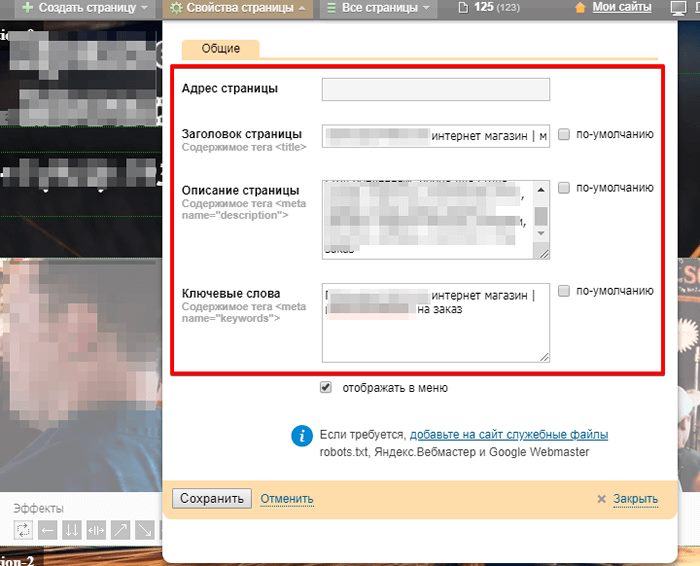Click into the Заголовок страницы field
Viewport: 700px width, 566px height.
(436, 136)
